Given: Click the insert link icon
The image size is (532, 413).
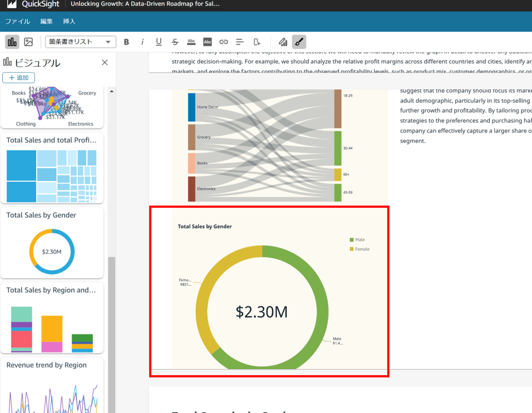Looking at the screenshot, I should [x=224, y=42].
